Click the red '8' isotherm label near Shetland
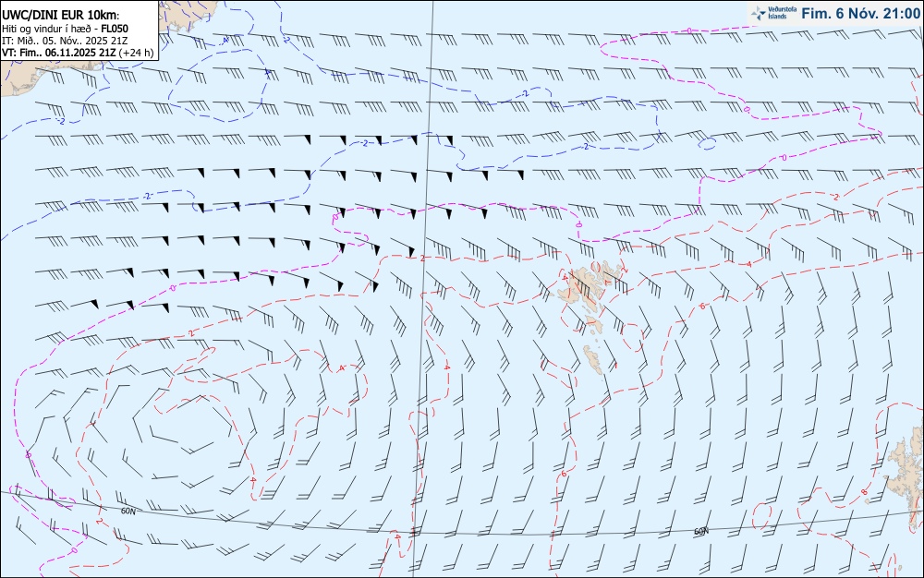924x578 pixels. click(x=865, y=491)
